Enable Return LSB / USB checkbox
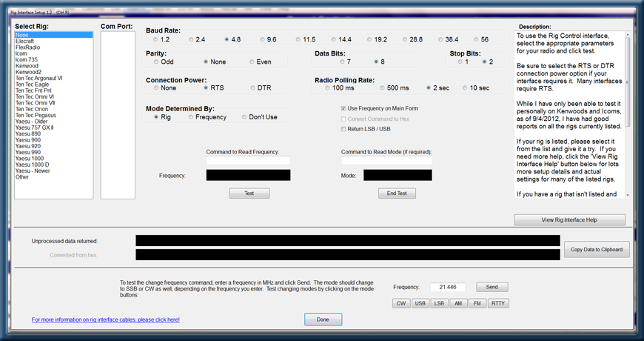The width and height of the screenshot is (644, 341). coord(343,129)
